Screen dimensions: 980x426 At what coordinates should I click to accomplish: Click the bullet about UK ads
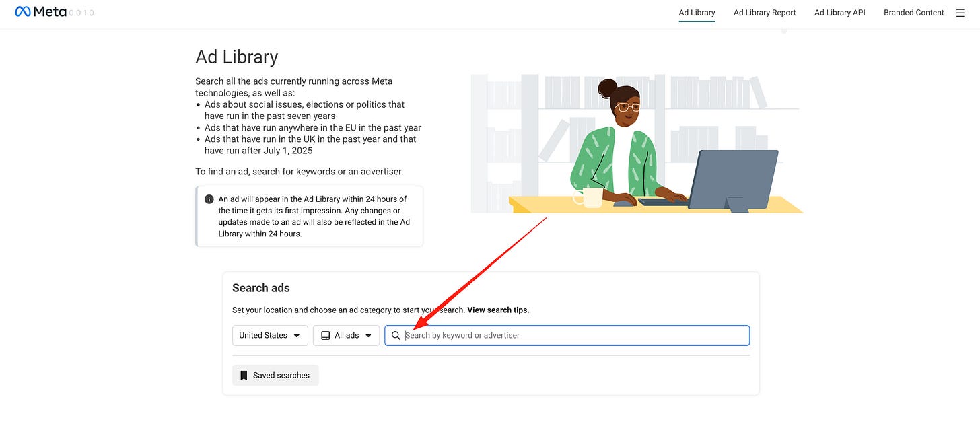[310, 145]
